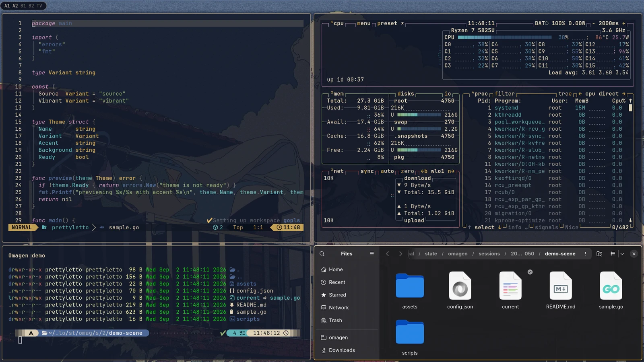
Task: Open the scripts folder icon
Action: 410,332
